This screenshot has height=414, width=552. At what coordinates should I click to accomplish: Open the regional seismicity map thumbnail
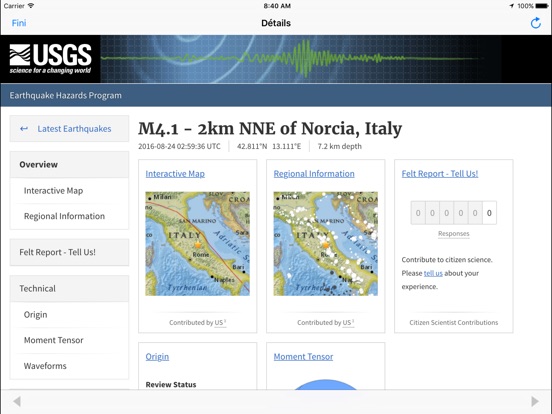pyautogui.click(x=326, y=244)
